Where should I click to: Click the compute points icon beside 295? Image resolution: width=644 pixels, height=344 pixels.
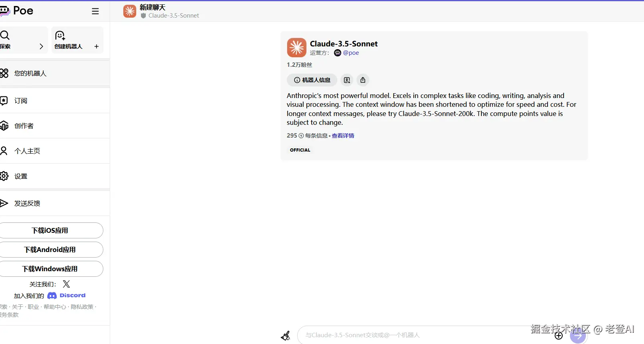(301, 136)
